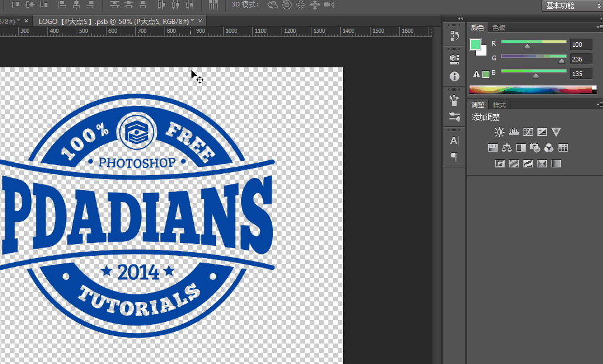603x364 pixels.
Task: Open the Color panel flyout menu
Action: 599,27
